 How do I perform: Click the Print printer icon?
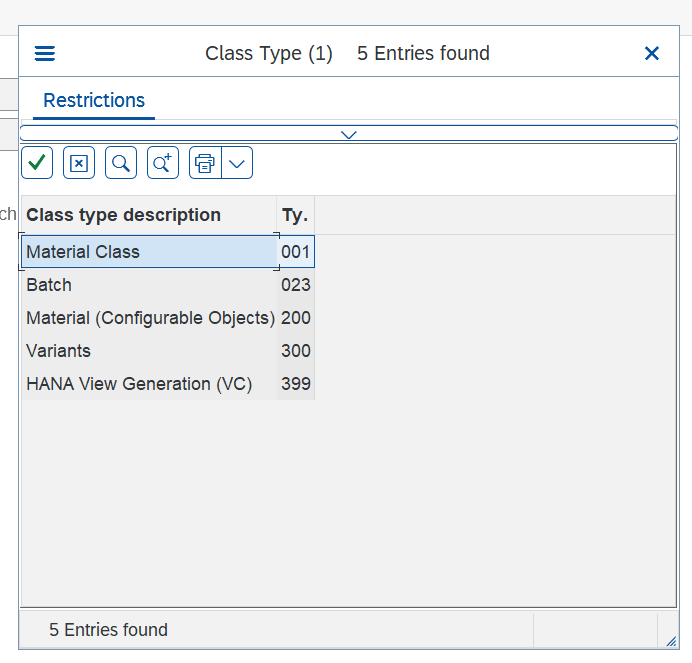click(x=205, y=162)
